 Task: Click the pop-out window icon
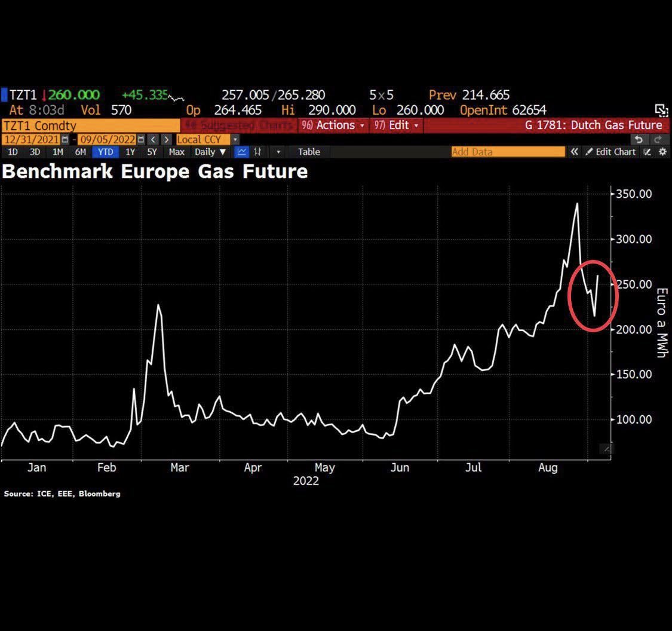tap(661, 110)
